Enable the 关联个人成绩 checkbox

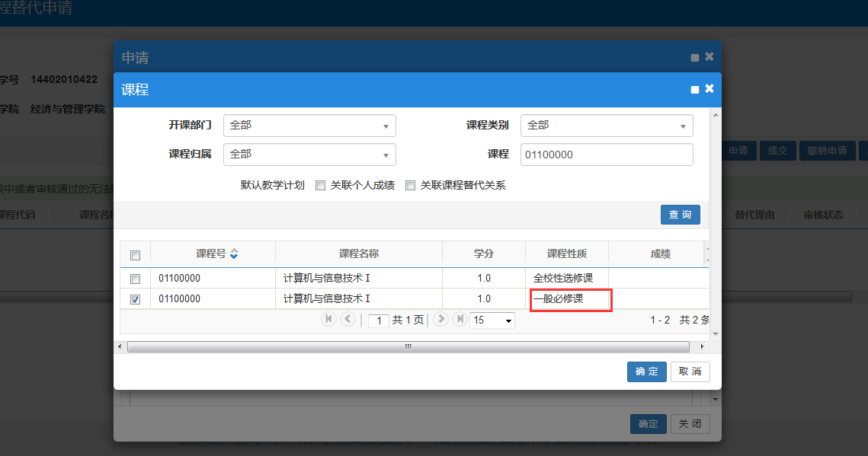(x=321, y=185)
